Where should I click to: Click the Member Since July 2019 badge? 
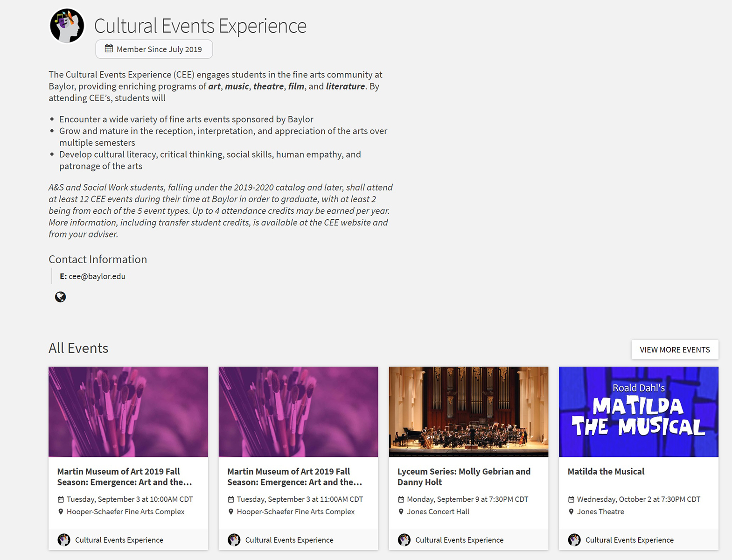coord(154,49)
